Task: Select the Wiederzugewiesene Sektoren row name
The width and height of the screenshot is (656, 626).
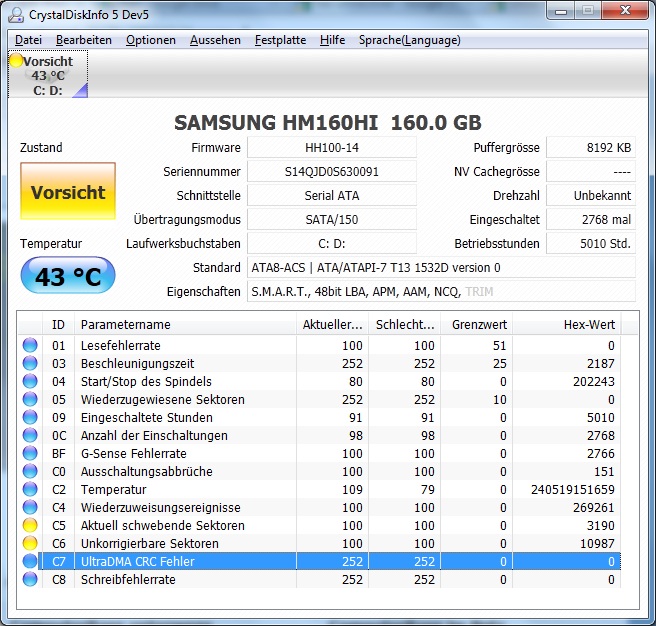Action: [x=162, y=400]
